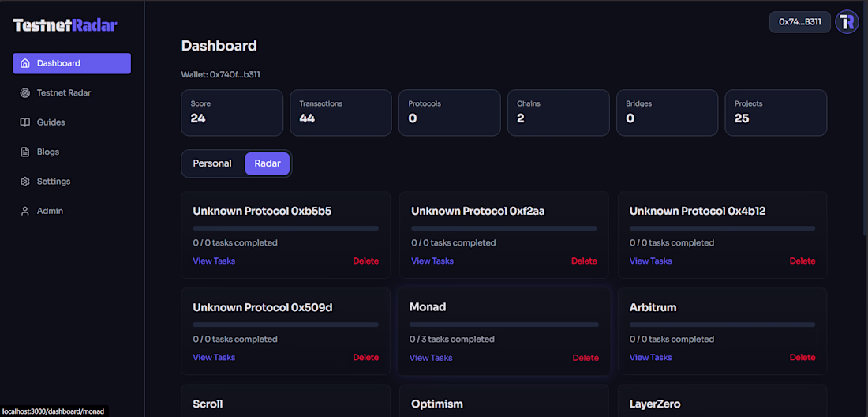View Tasks for Unknown Protocol 0xb5b5
The image size is (868, 417).
[x=214, y=261]
